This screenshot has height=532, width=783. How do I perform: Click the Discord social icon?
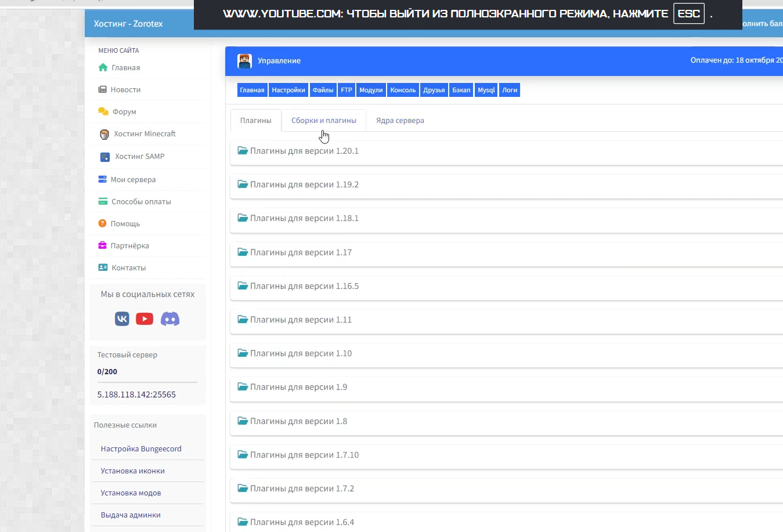pyautogui.click(x=170, y=319)
